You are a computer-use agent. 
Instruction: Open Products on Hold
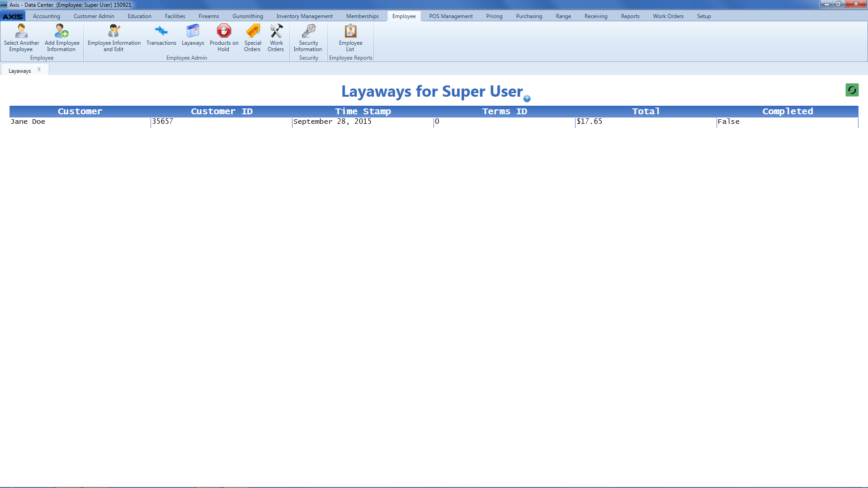point(224,38)
